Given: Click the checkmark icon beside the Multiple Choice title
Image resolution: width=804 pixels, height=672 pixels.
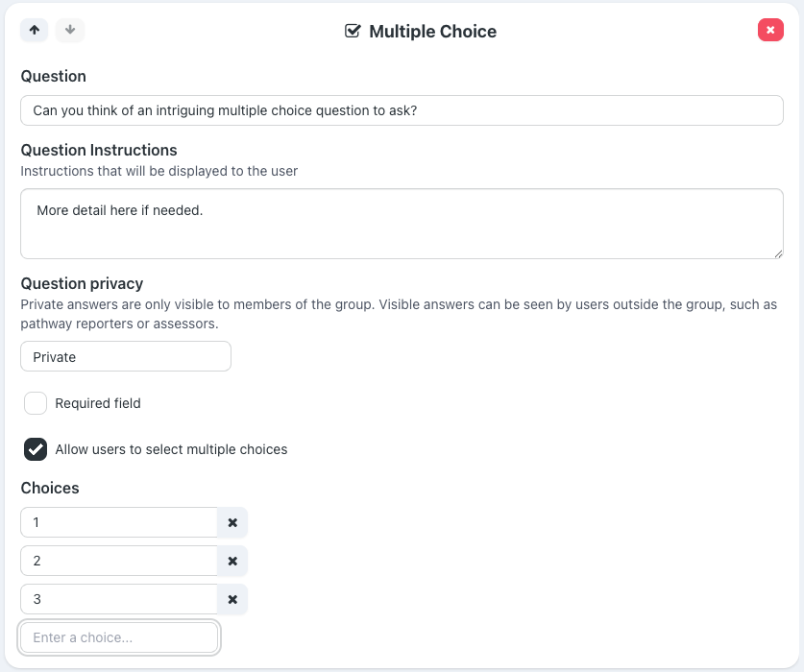Looking at the screenshot, I should click(353, 31).
